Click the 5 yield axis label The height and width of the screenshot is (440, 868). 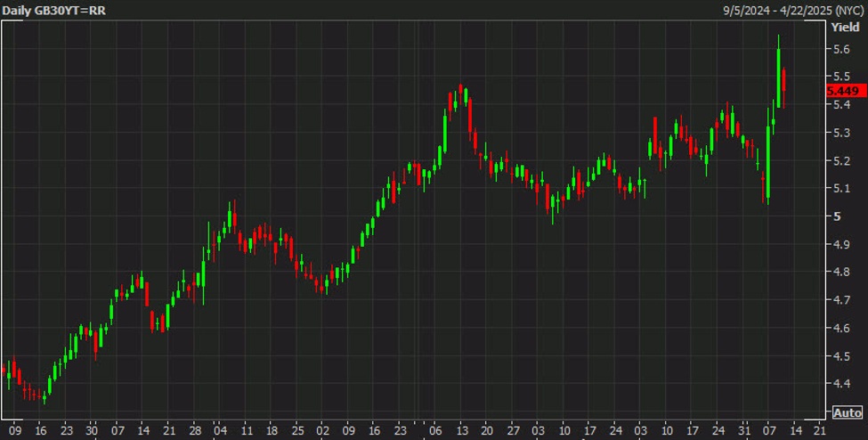pos(835,216)
